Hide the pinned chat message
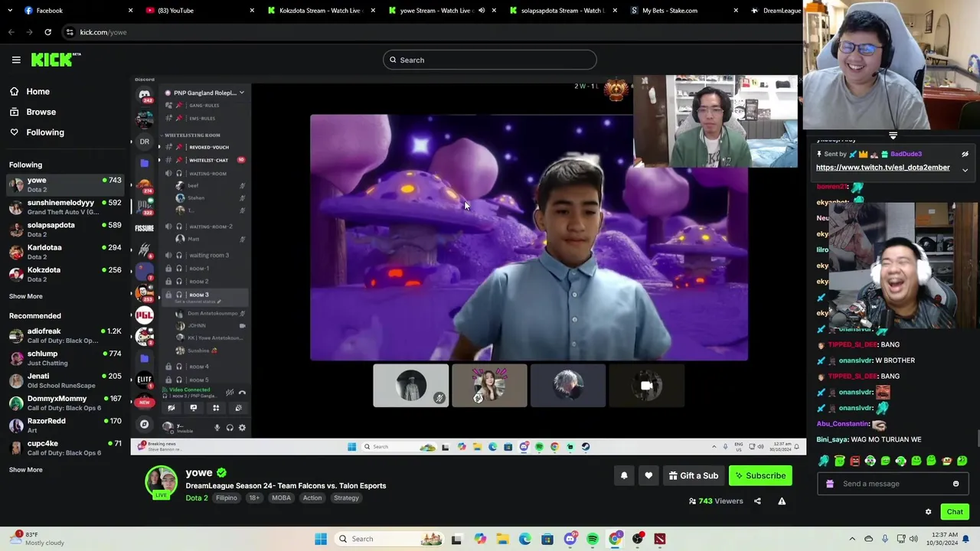The height and width of the screenshot is (551, 980). click(965, 155)
